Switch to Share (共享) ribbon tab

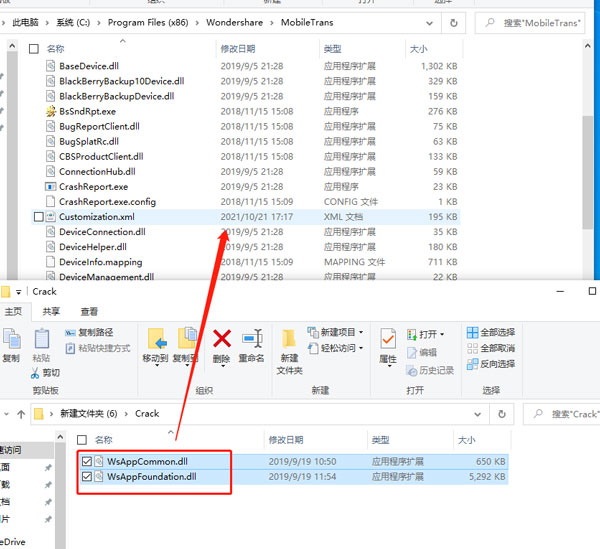click(x=51, y=312)
